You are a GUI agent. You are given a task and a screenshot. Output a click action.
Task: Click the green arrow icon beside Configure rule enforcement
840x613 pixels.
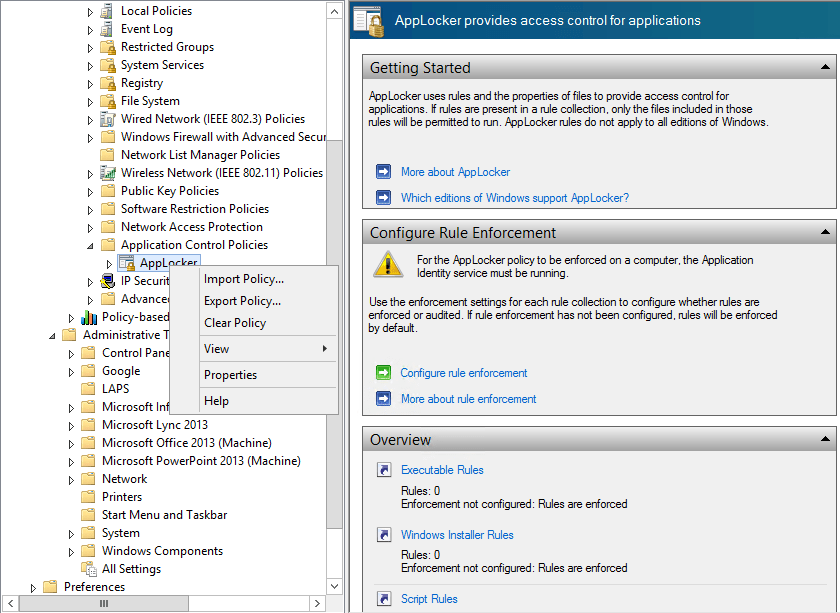(x=383, y=372)
